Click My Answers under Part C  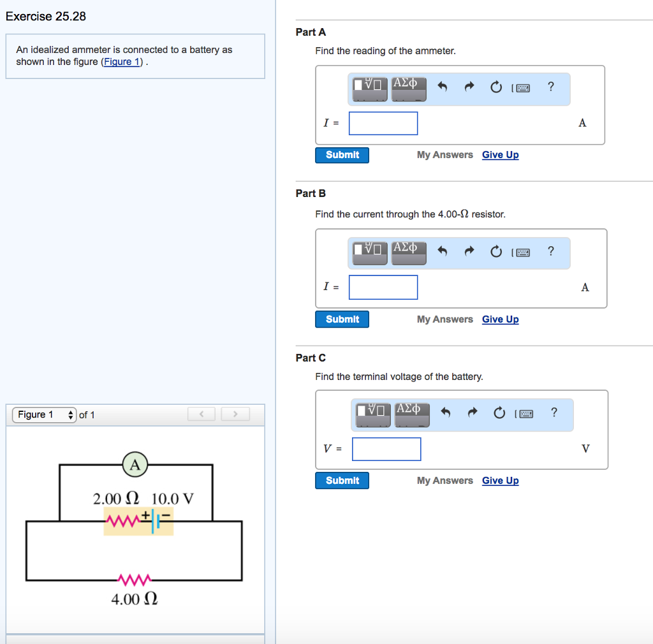tap(444, 480)
